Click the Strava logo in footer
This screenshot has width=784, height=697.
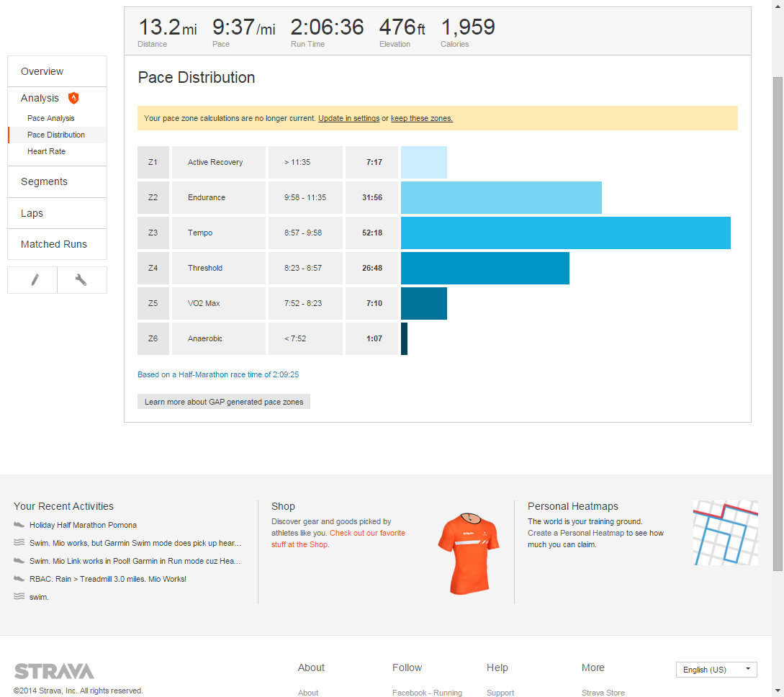[x=54, y=671]
